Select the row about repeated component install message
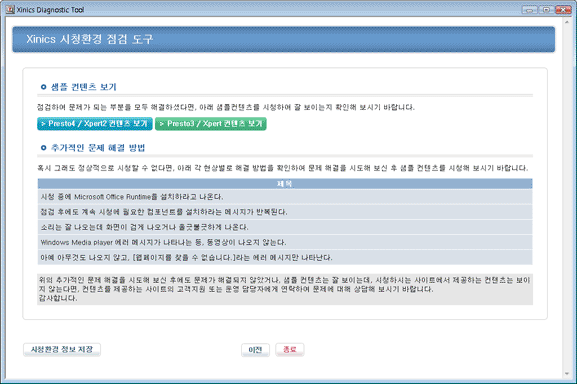This screenshot has width=577, height=384. coord(285,212)
